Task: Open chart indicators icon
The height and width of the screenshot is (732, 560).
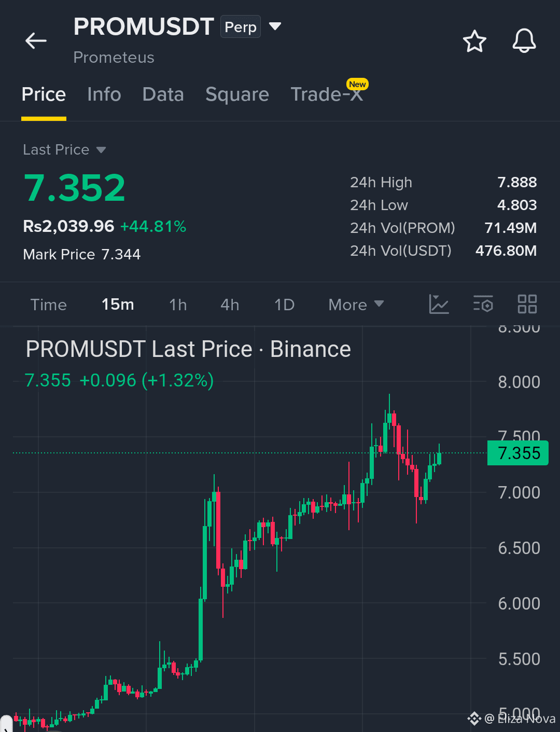Action: [x=439, y=304]
